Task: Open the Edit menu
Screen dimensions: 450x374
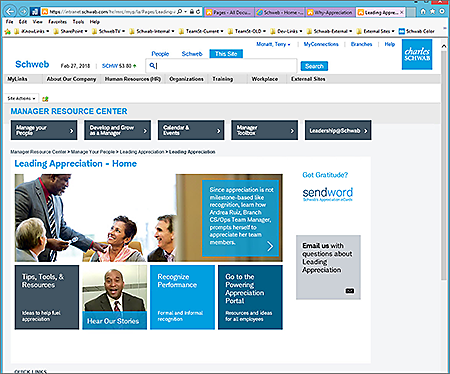Action: (23, 22)
